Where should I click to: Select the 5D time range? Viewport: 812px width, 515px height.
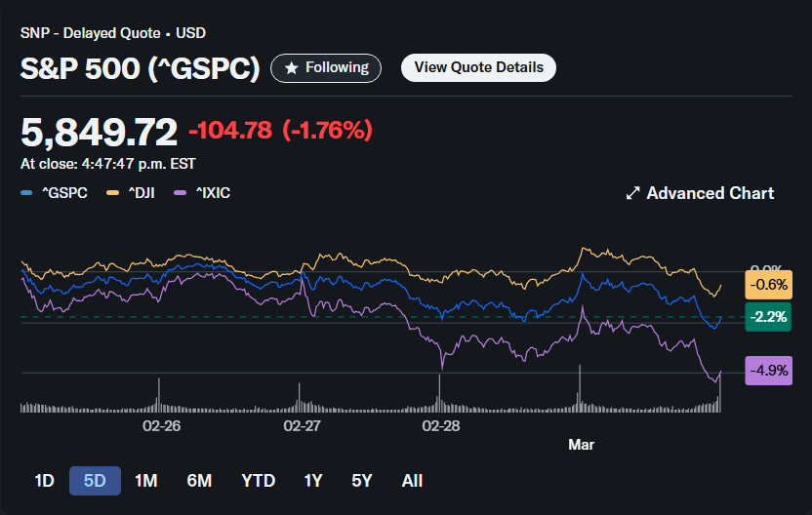coord(95,481)
